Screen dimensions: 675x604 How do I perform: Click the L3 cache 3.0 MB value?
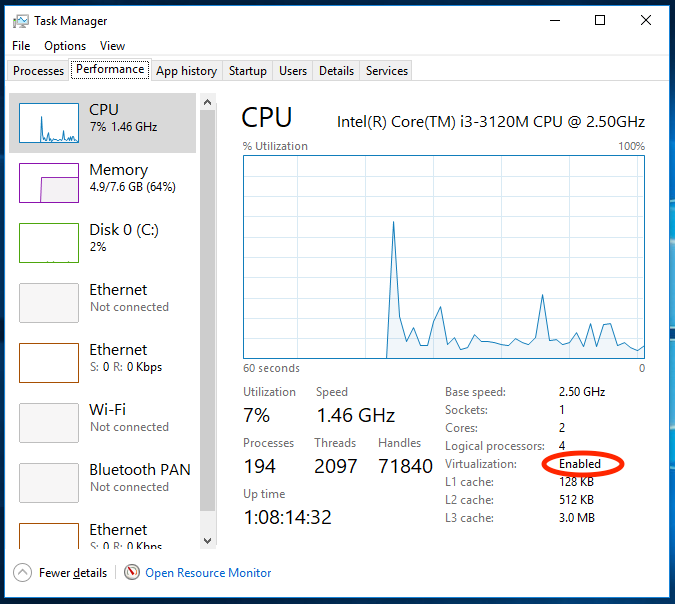[577, 517]
